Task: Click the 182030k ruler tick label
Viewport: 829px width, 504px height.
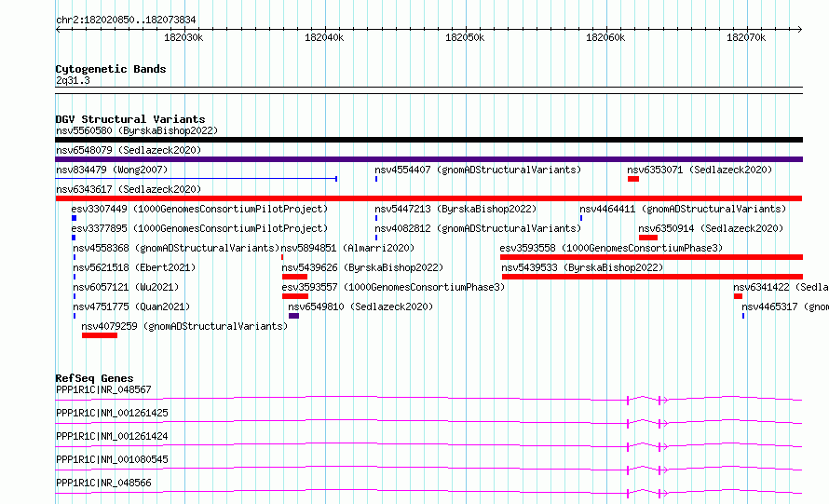Action: point(183,37)
